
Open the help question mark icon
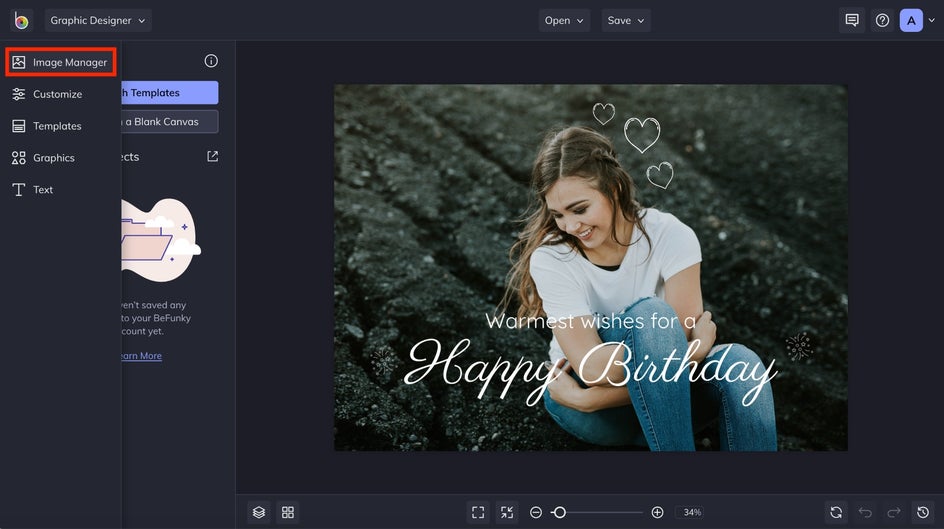[882, 20]
